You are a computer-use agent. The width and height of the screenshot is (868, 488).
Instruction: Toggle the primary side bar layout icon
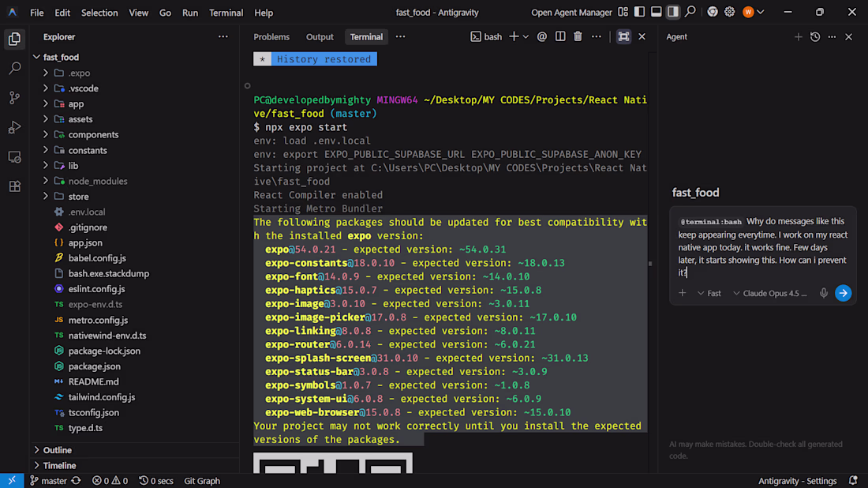point(639,12)
